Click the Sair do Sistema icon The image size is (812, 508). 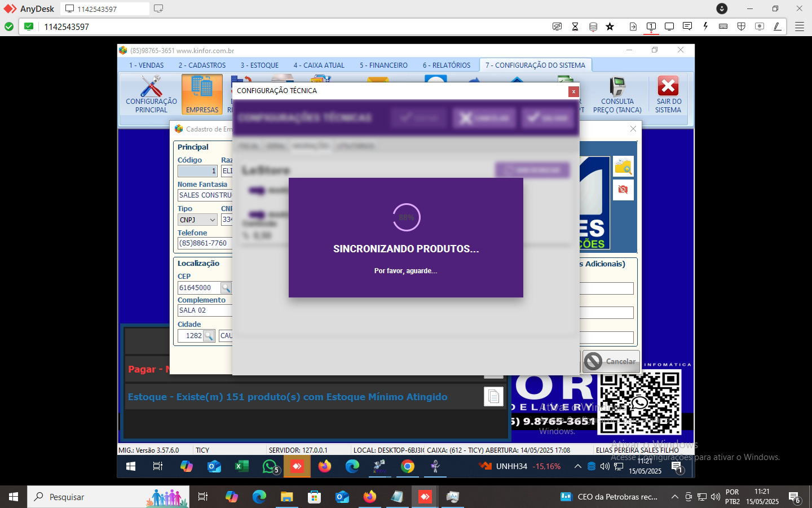[668, 94]
